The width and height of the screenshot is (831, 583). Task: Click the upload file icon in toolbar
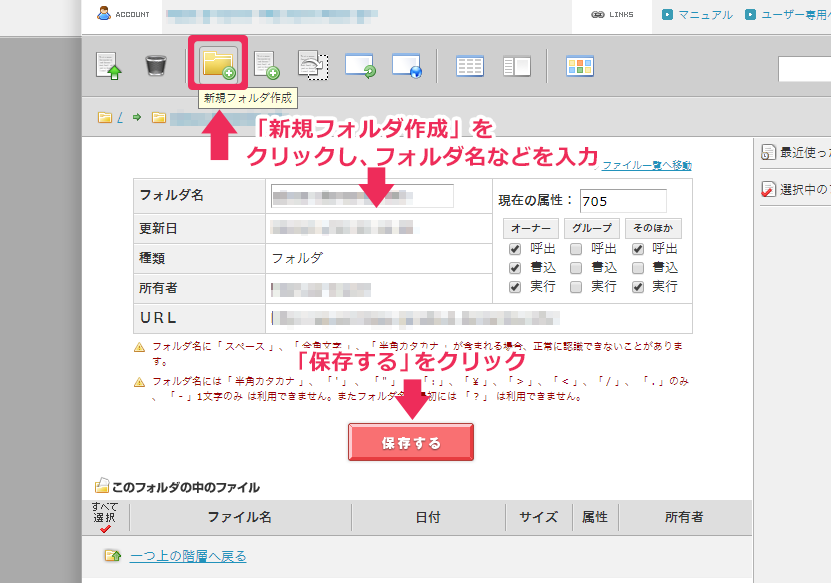tap(108, 66)
